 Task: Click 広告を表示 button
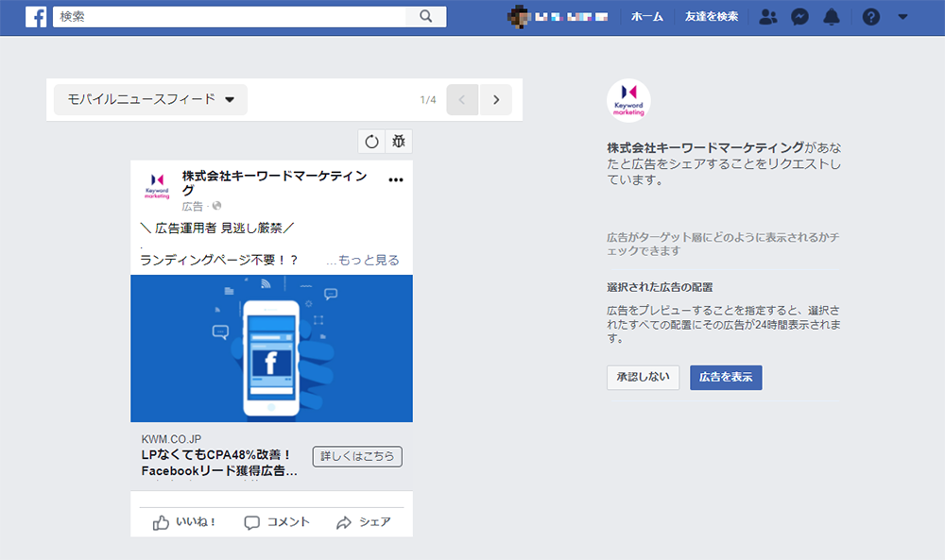(x=726, y=377)
